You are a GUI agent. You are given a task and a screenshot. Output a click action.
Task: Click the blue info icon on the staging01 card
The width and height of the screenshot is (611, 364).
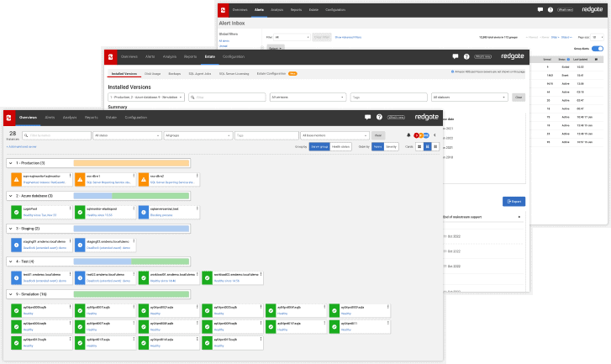(16, 245)
